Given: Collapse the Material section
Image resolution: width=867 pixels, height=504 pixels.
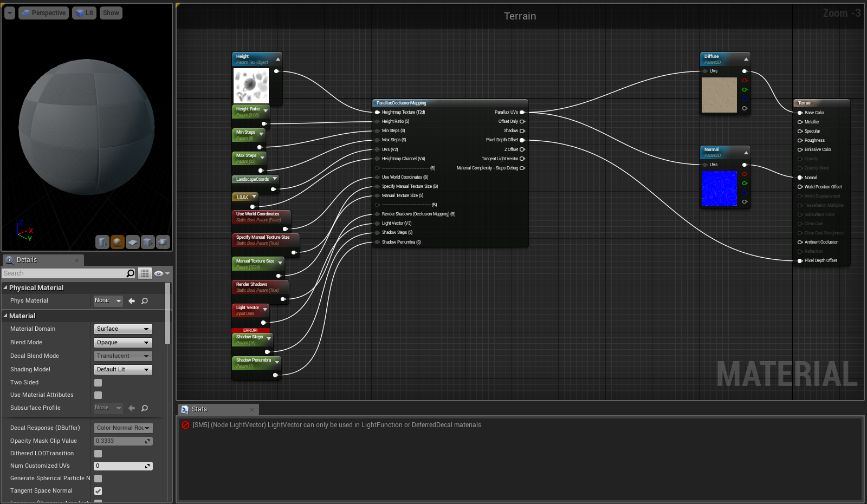Looking at the screenshot, I should (5, 316).
